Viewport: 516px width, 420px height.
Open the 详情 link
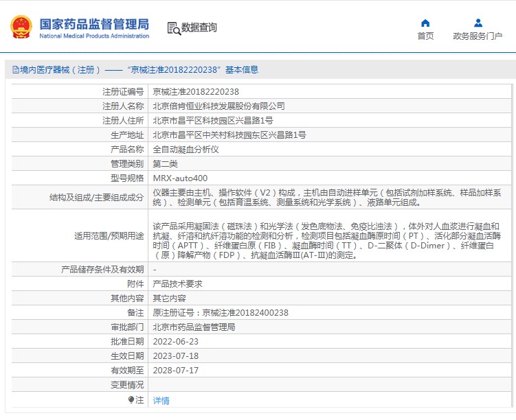tap(161, 401)
